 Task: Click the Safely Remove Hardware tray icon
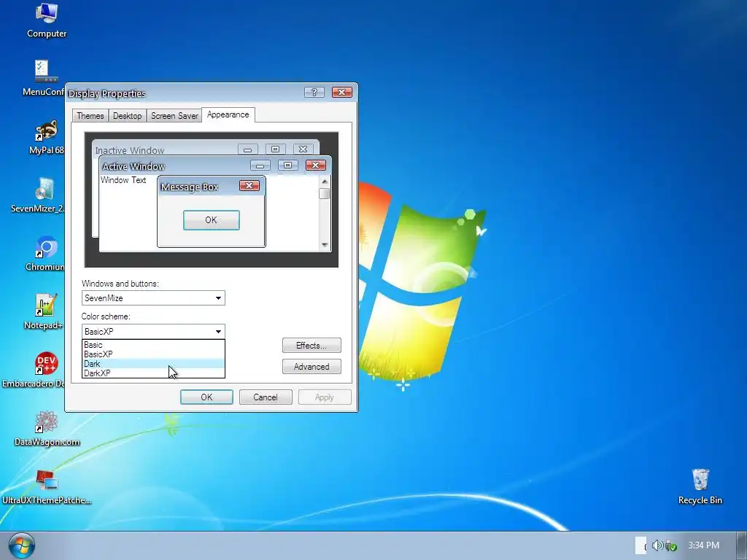click(x=671, y=545)
